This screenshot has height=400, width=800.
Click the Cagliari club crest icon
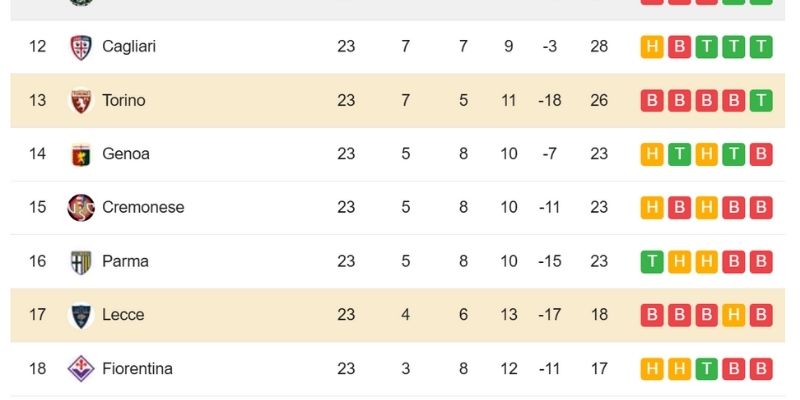(80, 47)
